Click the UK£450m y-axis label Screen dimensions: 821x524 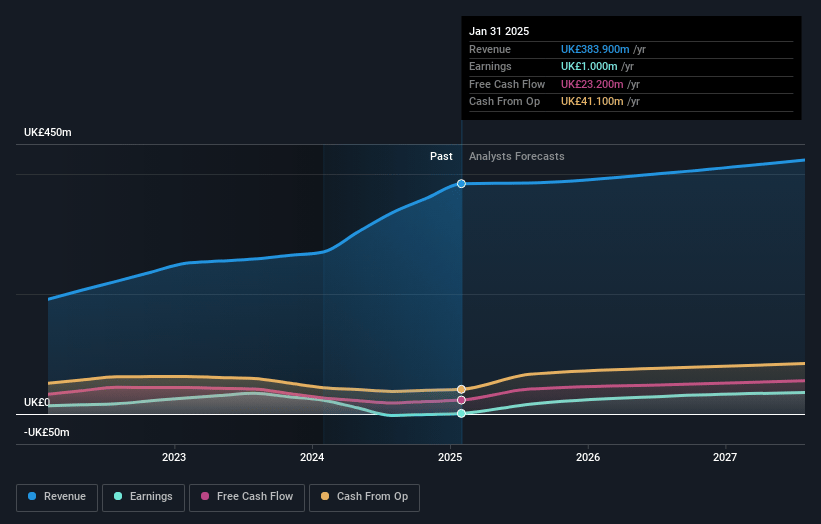[48, 132]
